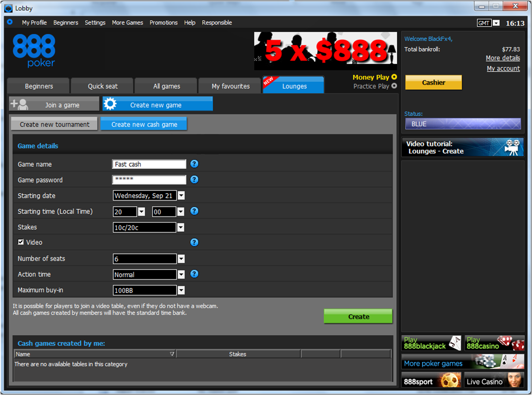This screenshot has width=532, height=395.
Task: Click the help icon beside Action time
Action: point(194,274)
